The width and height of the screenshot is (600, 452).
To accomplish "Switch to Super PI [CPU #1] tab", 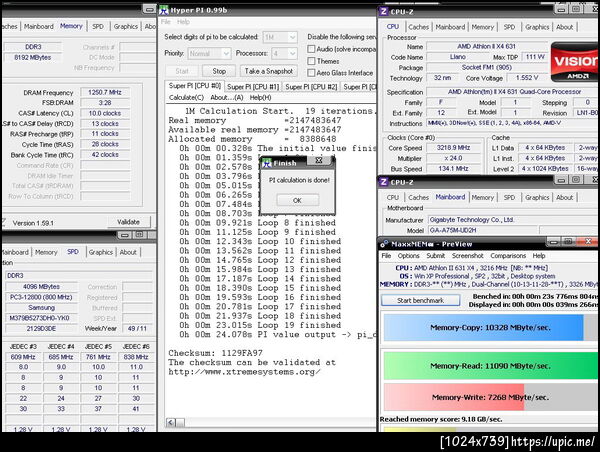I will pyautogui.click(x=253, y=87).
